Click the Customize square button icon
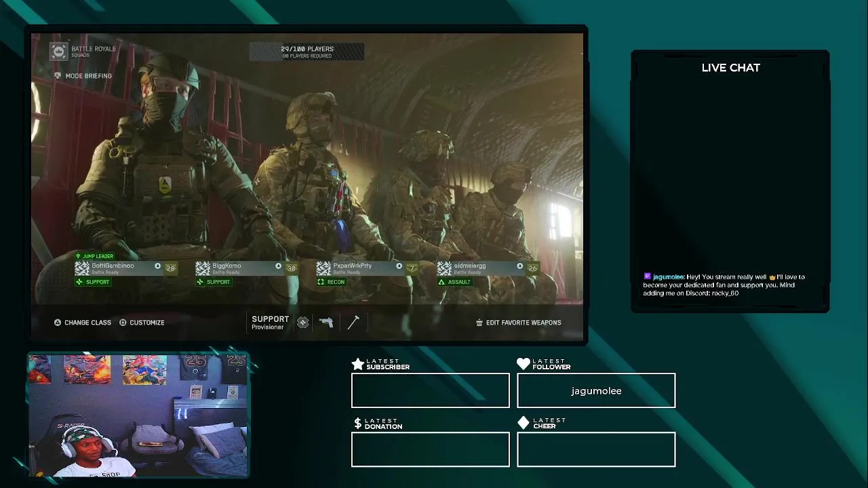Viewport: 868px width, 488px height. (x=123, y=323)
